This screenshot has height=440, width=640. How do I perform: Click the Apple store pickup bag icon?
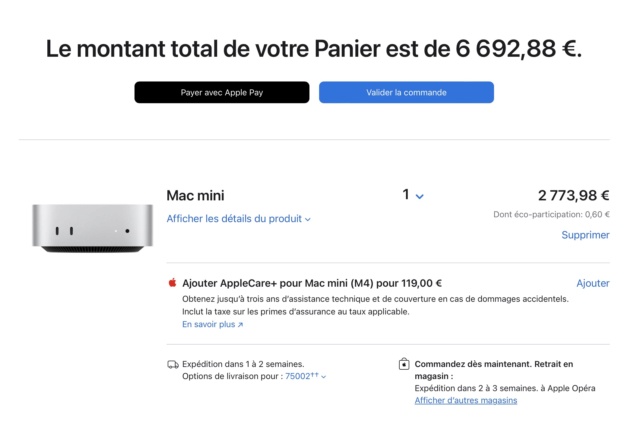coord(404,364)
